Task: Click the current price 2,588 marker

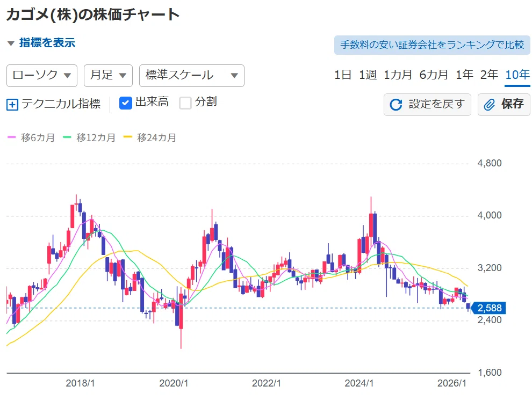Action: [488, 308]
